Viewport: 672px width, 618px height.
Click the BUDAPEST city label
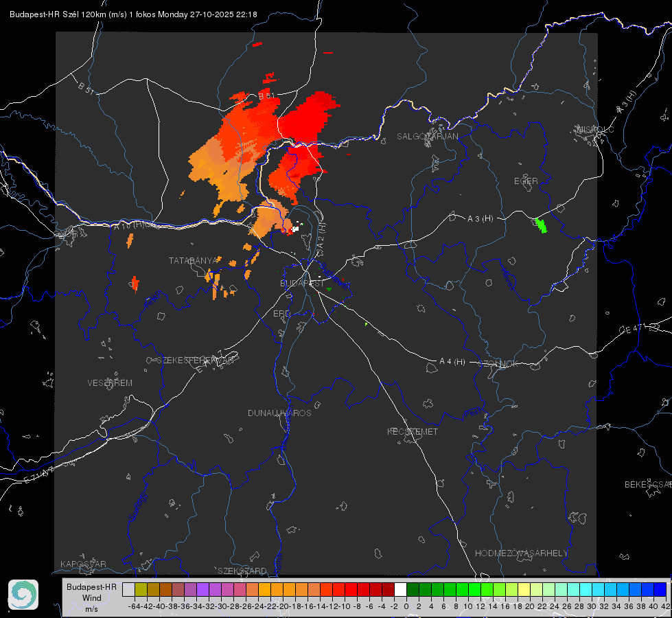click(x=302, y=283)
